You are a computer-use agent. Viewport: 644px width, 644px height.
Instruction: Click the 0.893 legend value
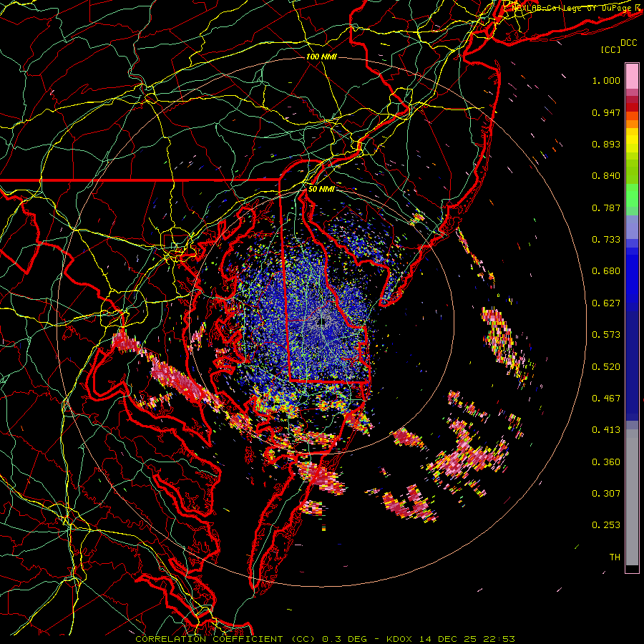coord(606,144)
